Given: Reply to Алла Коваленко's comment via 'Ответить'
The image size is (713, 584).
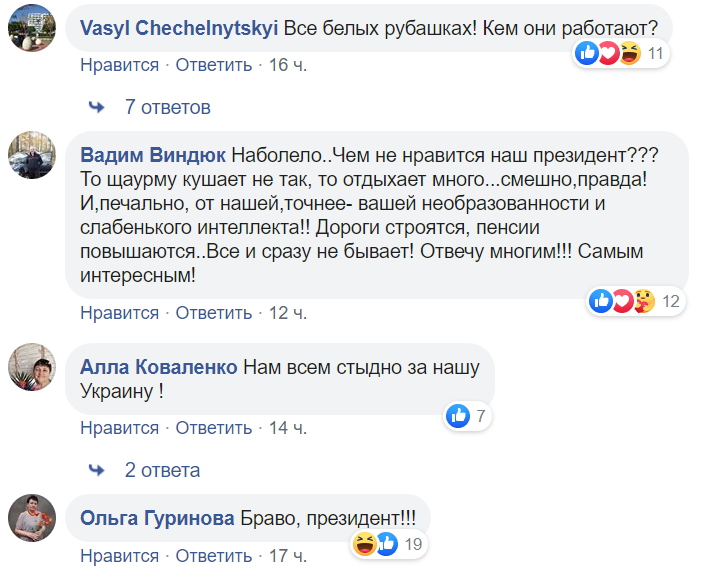Looking at the screenshot, I should (214, 428).
